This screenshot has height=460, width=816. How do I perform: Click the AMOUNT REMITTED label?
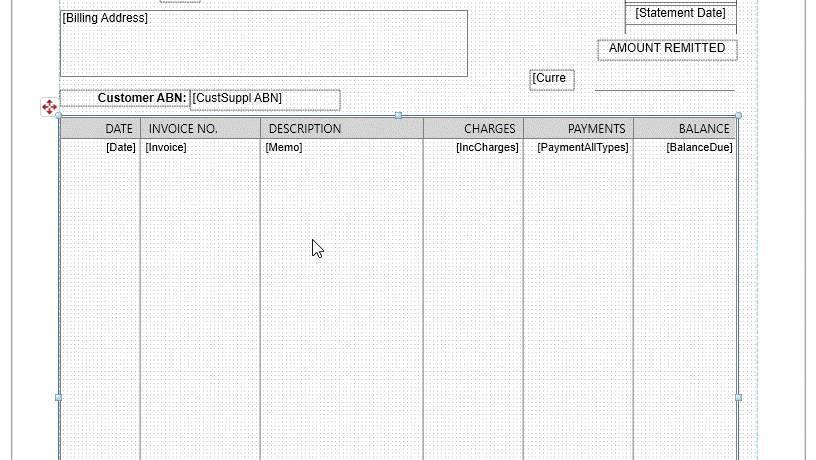point(667,49)
